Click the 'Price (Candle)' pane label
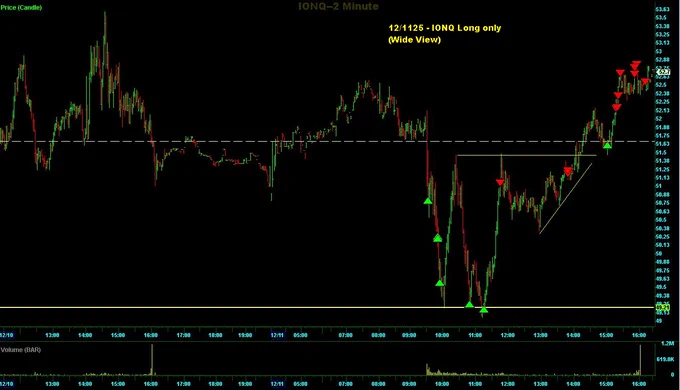The image size is (680, 390). [21, 7]
